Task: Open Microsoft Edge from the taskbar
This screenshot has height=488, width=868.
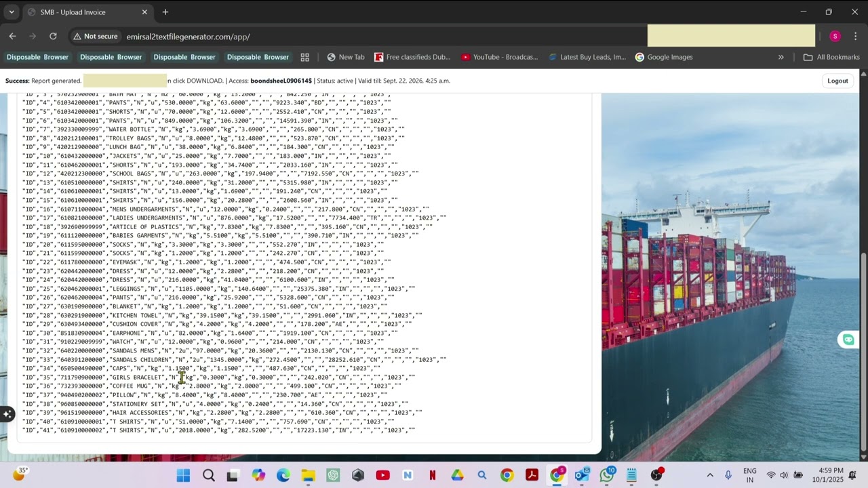Action: point(283,475)
